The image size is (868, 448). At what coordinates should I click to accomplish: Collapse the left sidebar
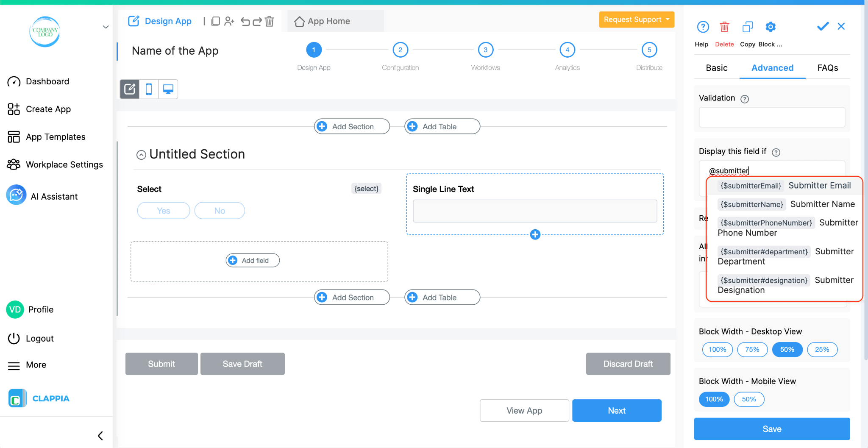click(100, 436)
